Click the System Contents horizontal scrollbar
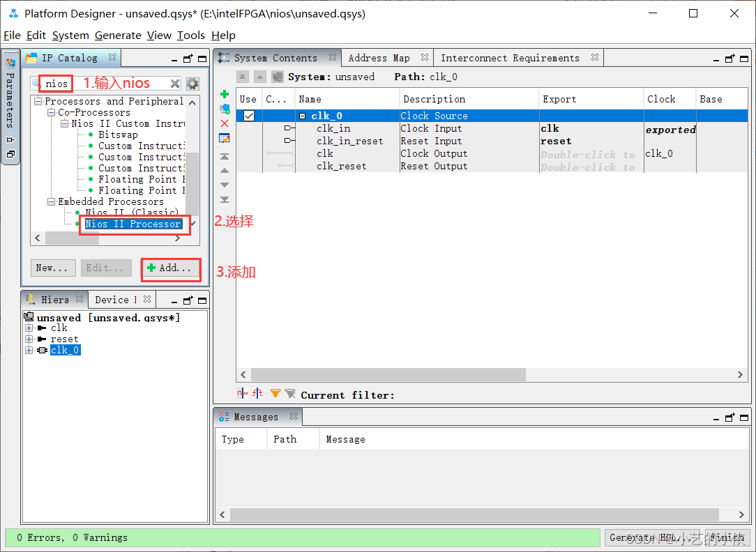 (388, 374)
